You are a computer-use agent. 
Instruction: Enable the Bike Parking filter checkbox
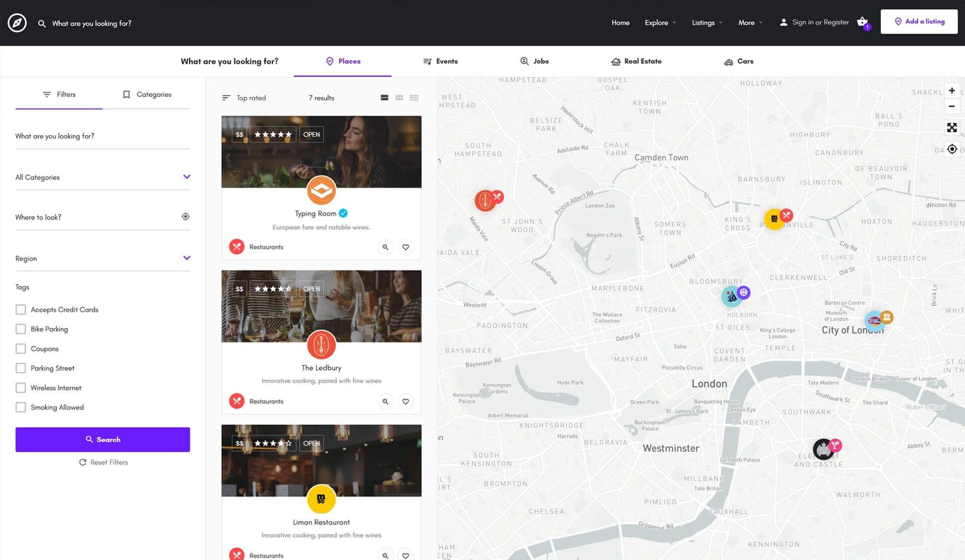coord(20,328)
